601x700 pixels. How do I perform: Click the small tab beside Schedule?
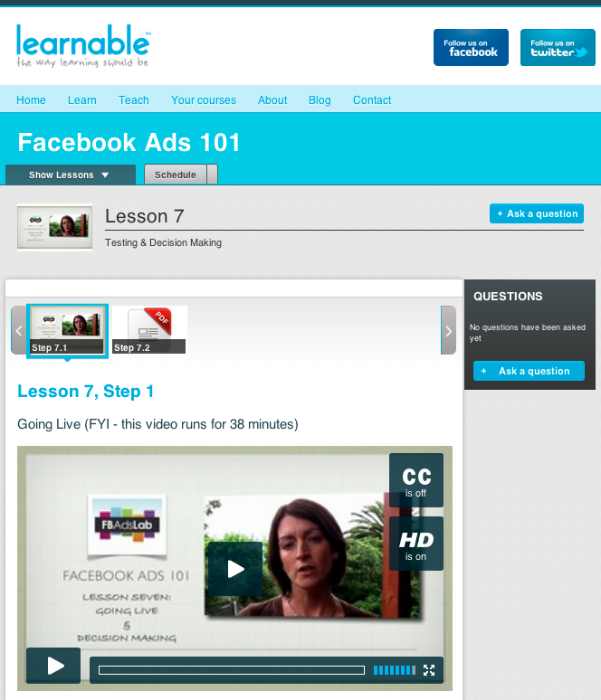[x=213, y=175]
